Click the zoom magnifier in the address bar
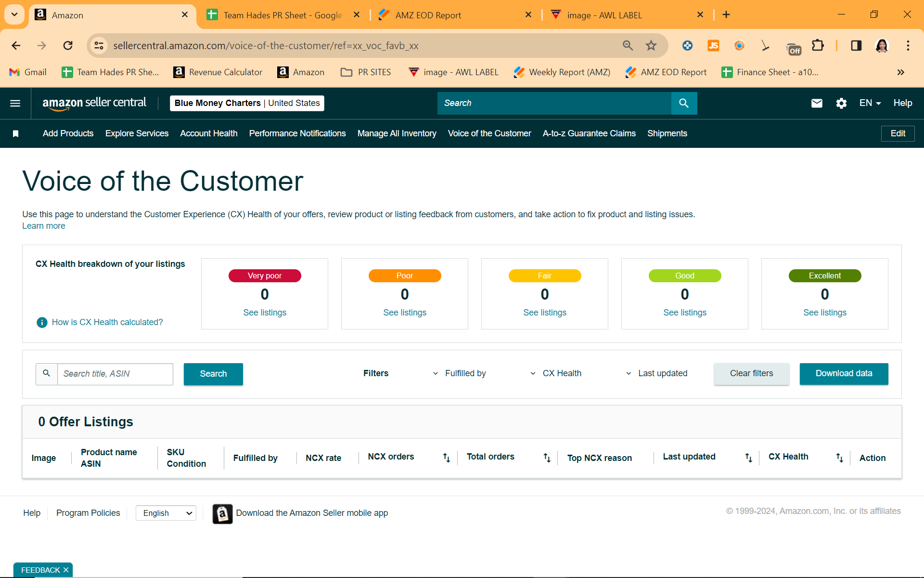This screenshot has width=924, height=578. coord(628,46)
